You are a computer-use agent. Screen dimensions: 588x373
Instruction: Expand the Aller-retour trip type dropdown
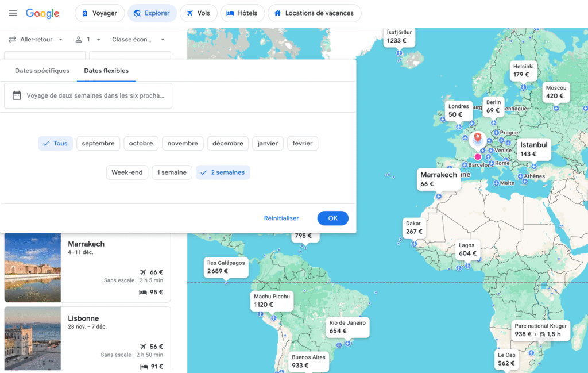36,40
